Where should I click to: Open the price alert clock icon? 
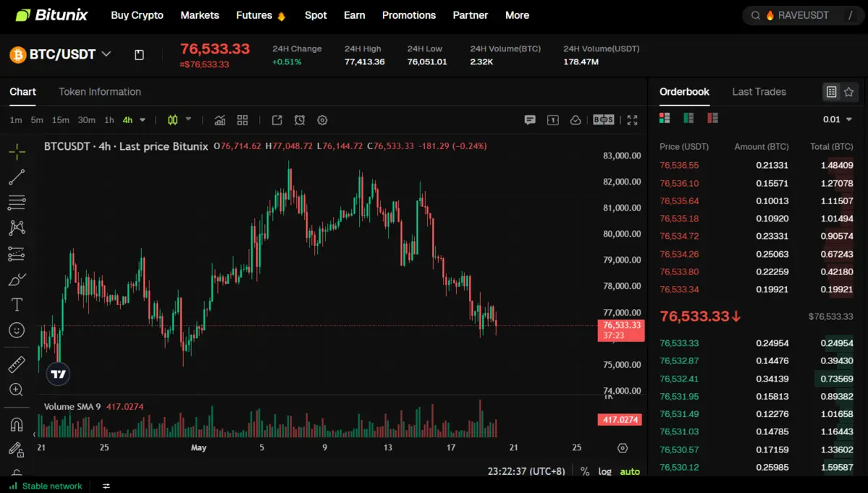[x=300, y=120]
